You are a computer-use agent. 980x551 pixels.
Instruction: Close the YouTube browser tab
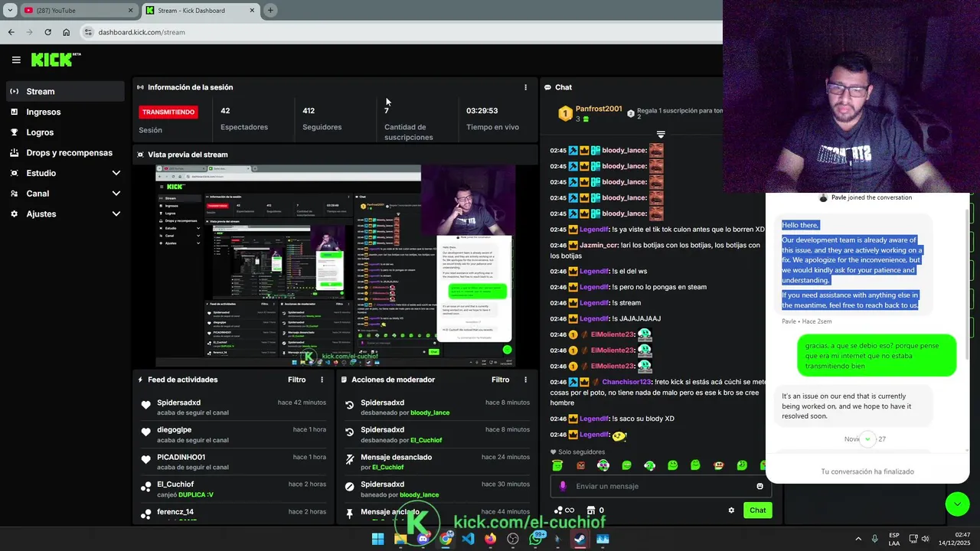click(130, 11)
